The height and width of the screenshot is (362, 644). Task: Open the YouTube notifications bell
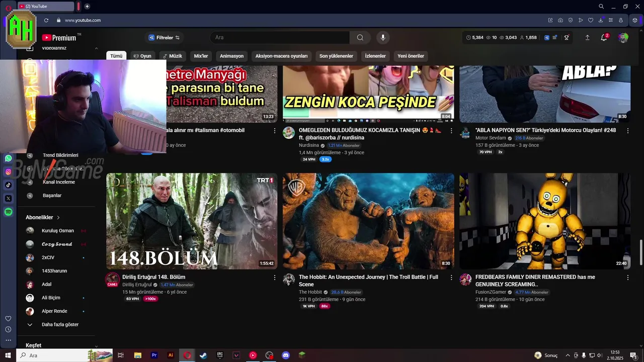pos(604,37)
